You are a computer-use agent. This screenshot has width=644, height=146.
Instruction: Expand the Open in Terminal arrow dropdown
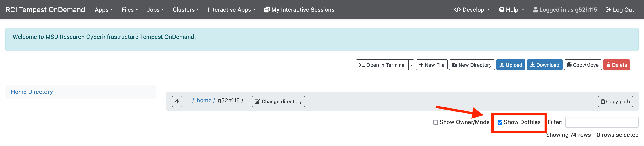pyautogui.click(x=411, y=65)
